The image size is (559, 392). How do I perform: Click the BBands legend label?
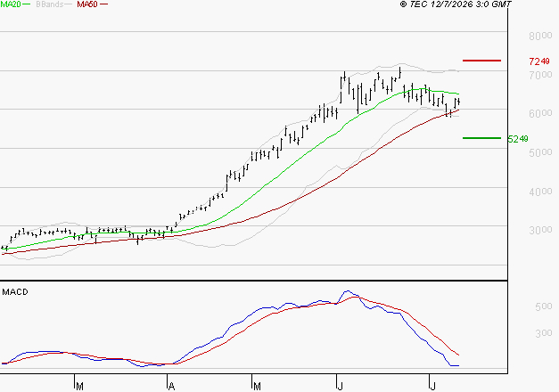[x=49, y=4]
